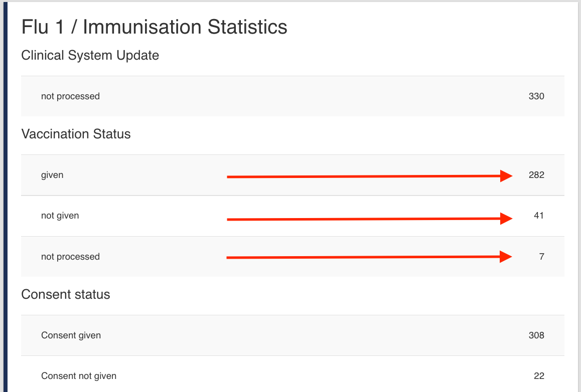Click the 282 vaccinations given count
Screen dimensions: 581x392
[536, 175]
